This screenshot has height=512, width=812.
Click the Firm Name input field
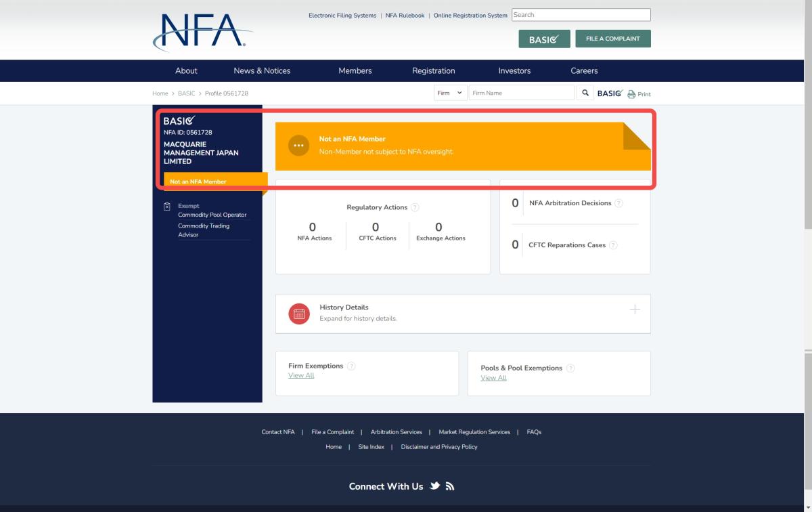[x=521, y=93]
